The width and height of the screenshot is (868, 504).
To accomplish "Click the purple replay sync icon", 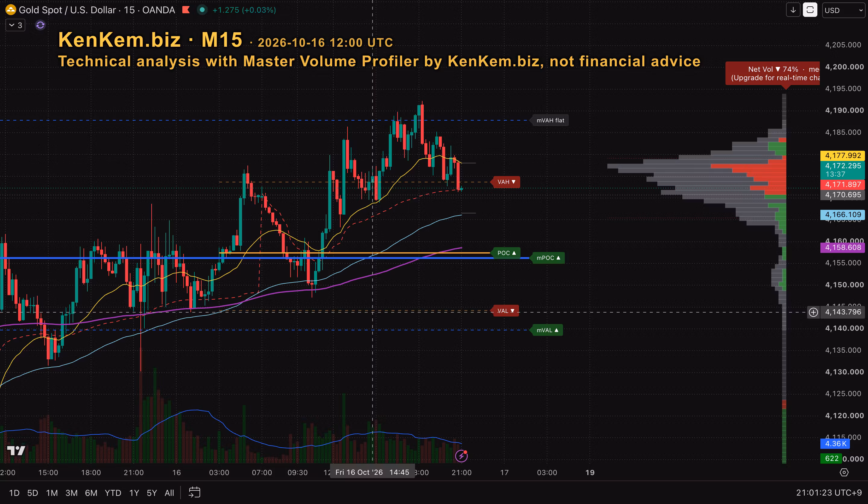I will (x=40, y=25).
